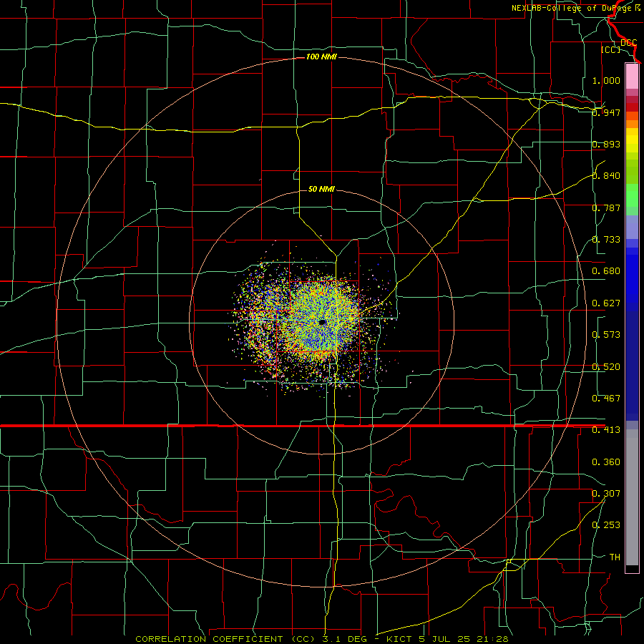The height and width of the screenshot is (644, 644).
Task: Click the 50 NMI range ring label
Action: [x=321, y=189]
